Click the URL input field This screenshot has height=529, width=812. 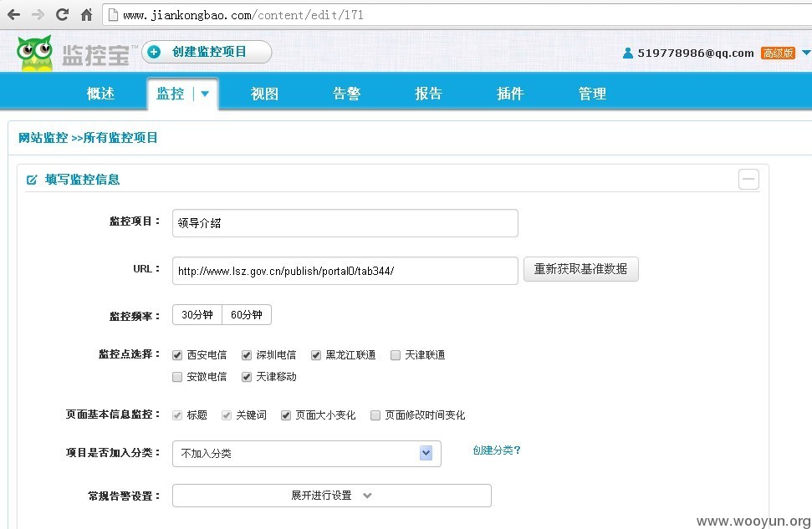click(x=345, y=271)
